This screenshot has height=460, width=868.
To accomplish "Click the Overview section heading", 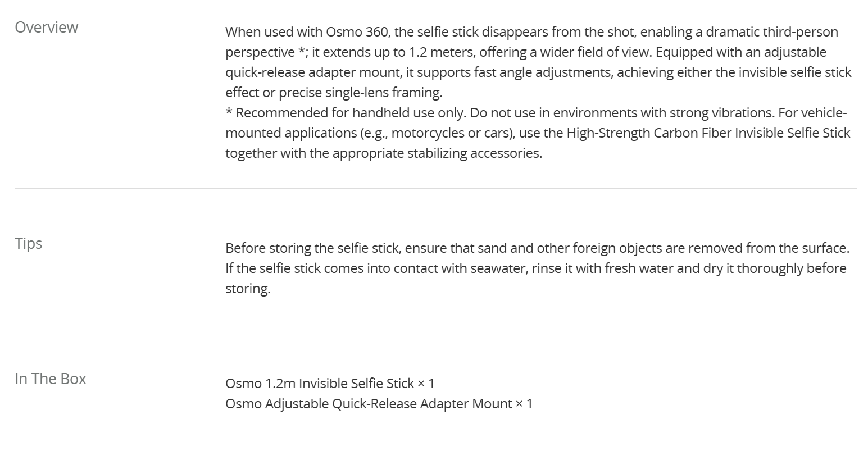I will point(46,28).
